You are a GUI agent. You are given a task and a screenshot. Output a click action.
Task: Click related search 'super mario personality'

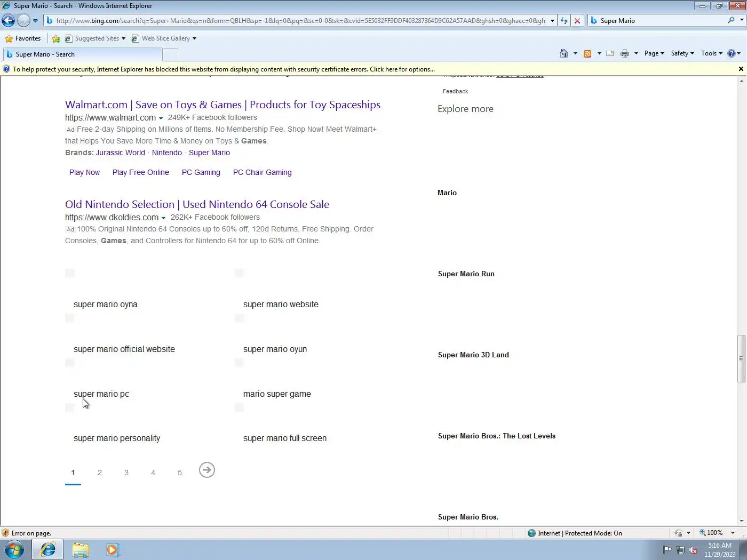[117, 438]
